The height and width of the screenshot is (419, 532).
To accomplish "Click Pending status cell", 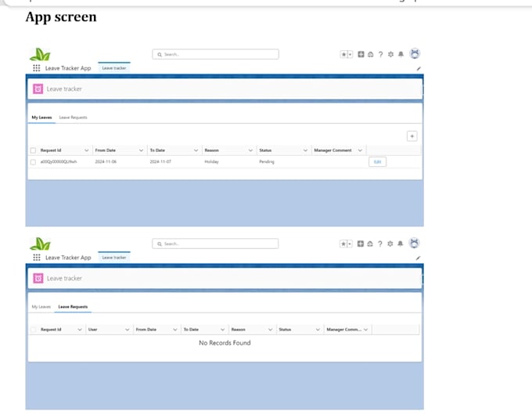I will [267, 162].
